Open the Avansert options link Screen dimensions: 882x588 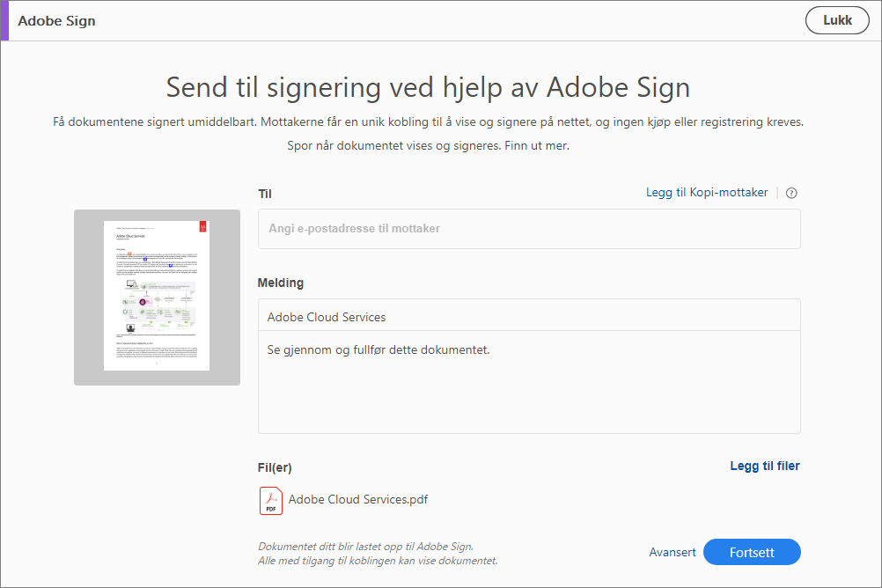click(673, 552)
